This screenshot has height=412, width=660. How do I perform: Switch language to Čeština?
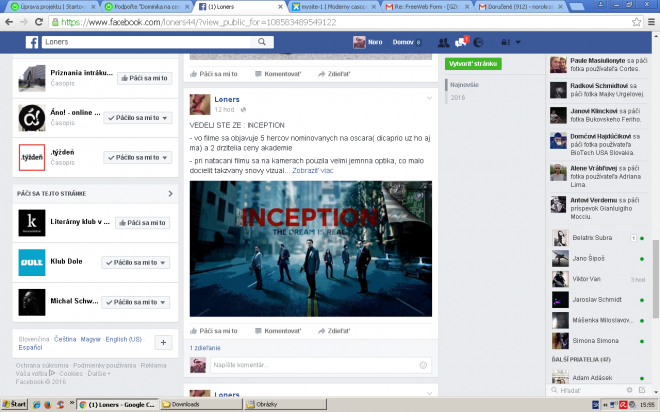[65, 339]
